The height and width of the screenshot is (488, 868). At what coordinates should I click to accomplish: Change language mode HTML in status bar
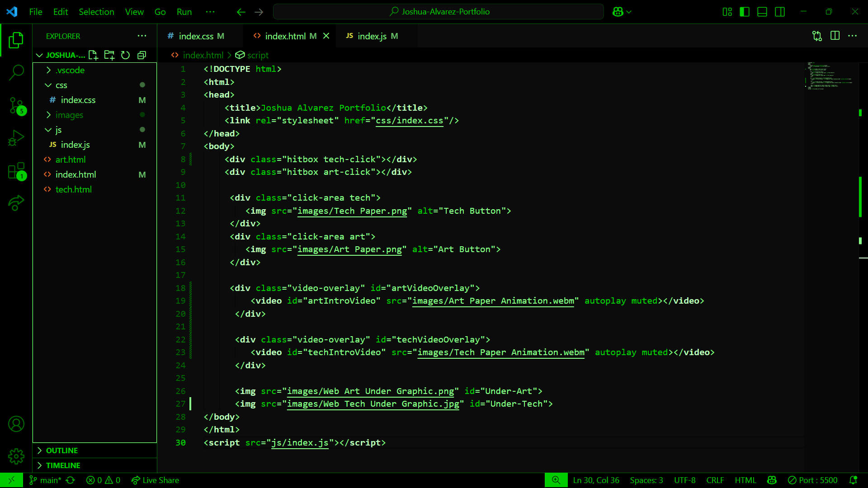tap(745, 480)
